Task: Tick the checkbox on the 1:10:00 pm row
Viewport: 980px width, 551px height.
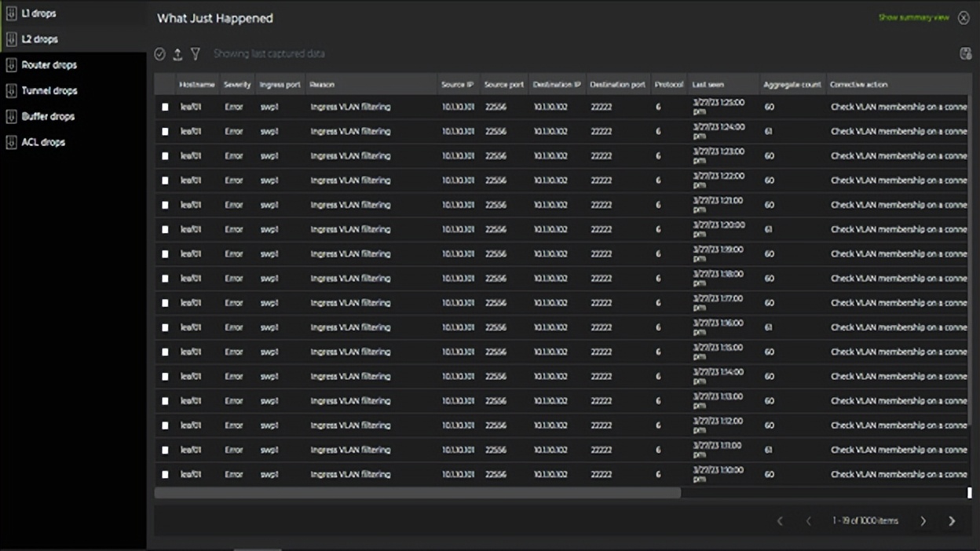Action: coord(165,475)
